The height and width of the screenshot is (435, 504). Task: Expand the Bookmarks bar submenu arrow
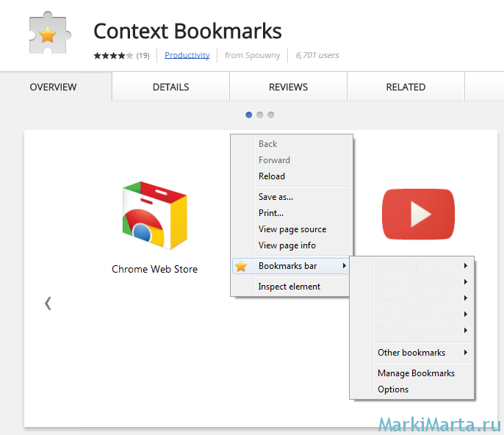(344, 266)
